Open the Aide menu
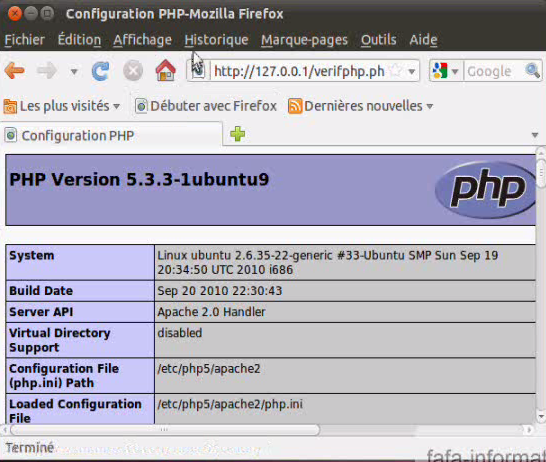Screen dimensions: 546x462 click(x=423, y=40)
